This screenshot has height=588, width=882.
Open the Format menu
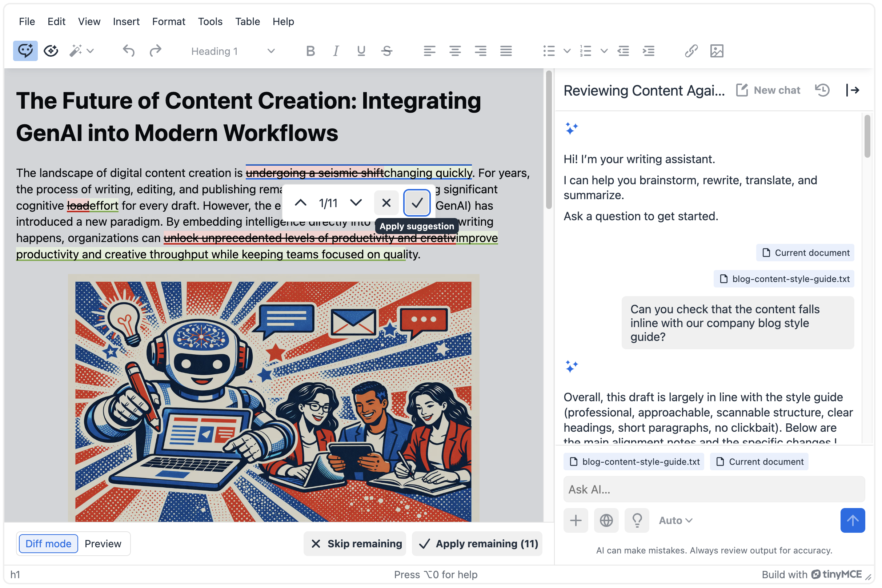[x=168, y=21]
